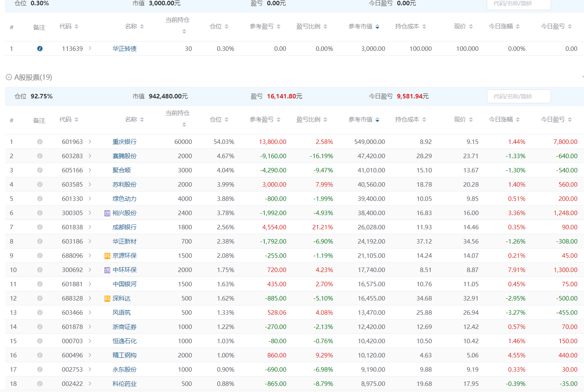Screen dimensions: 584x392
Task: Open the note icon for 中环环保
Action: pos(40,270)
